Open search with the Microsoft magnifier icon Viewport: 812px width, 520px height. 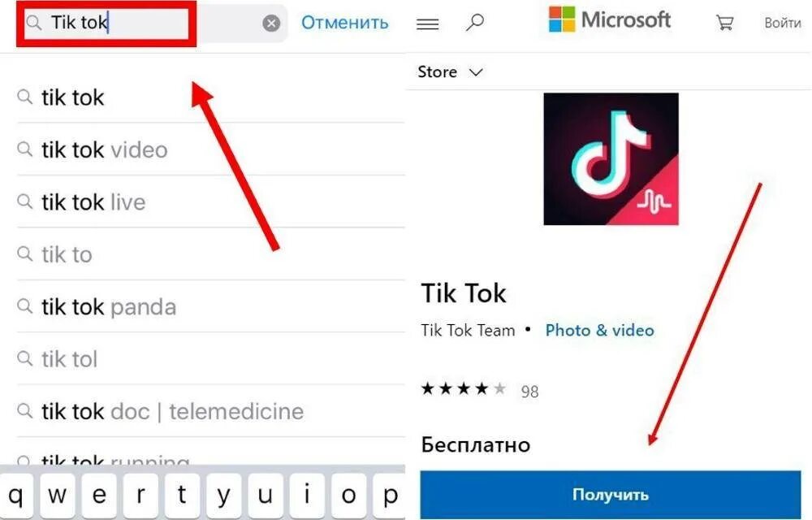(x=474, y=23)
